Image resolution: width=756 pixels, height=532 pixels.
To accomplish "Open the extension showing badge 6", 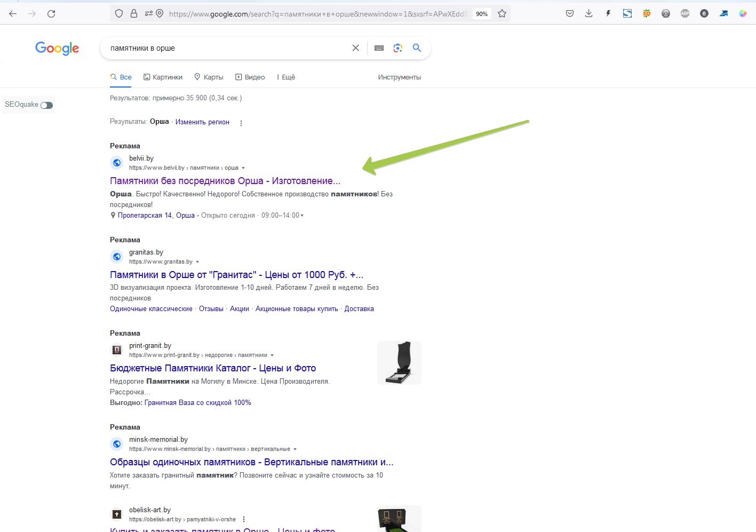I will [x=704, y=14].
